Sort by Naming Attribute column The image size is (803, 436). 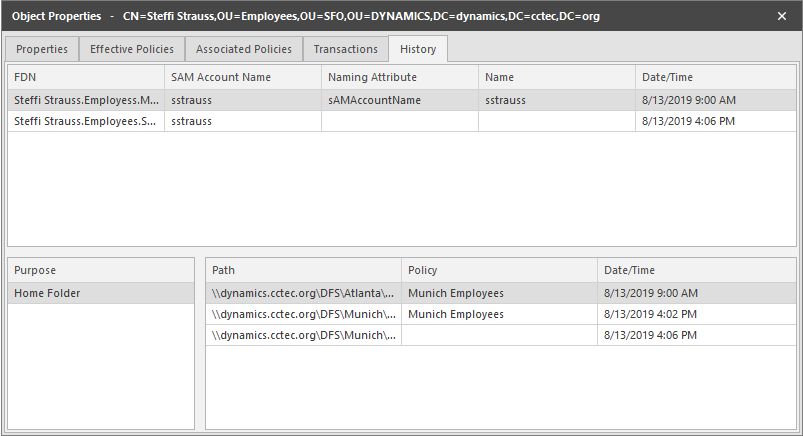(x=400, y=77)
